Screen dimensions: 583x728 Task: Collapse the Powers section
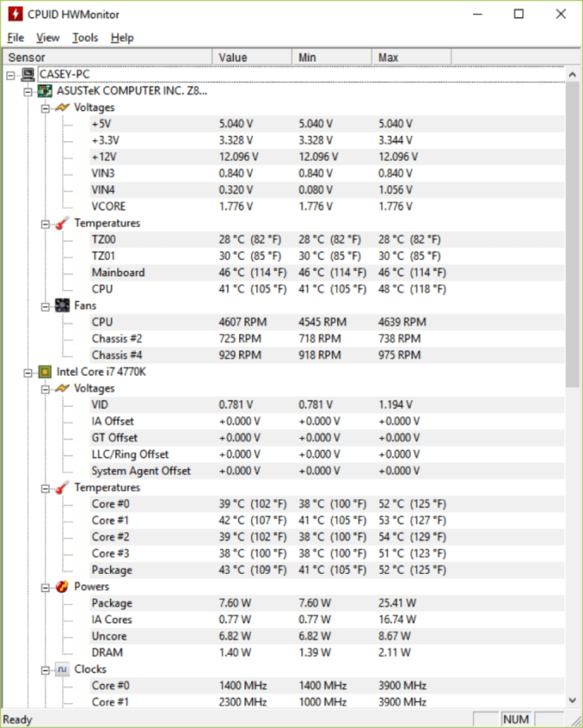pos(45,587)
